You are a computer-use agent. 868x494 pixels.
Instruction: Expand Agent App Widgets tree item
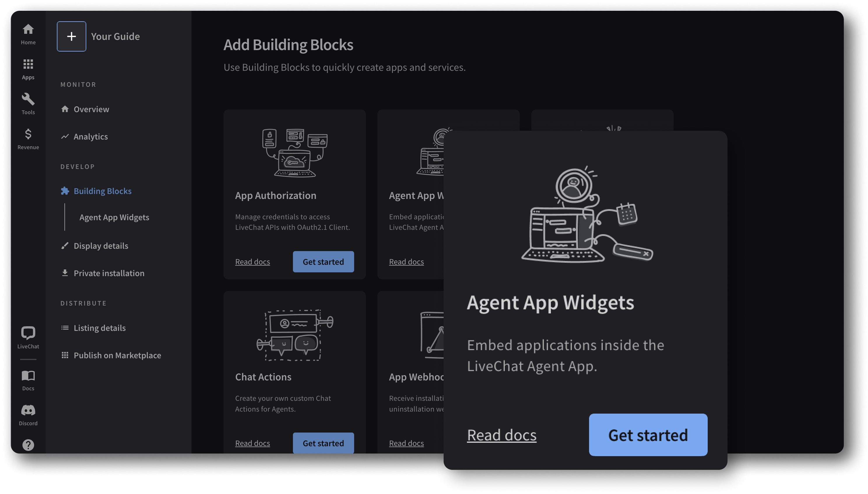(x=115, y=217)
